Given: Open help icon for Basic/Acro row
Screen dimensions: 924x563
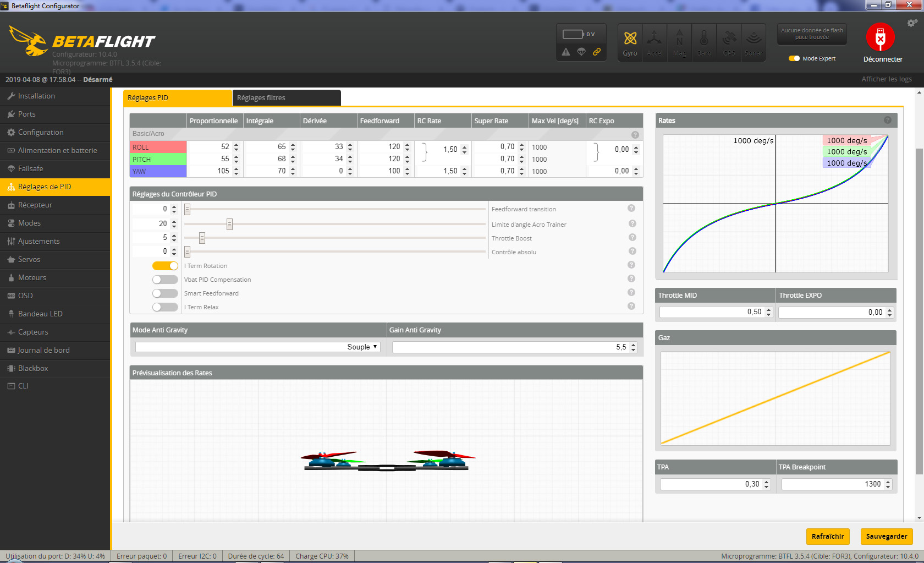Looking at the screenshot, I should (635, 134).
